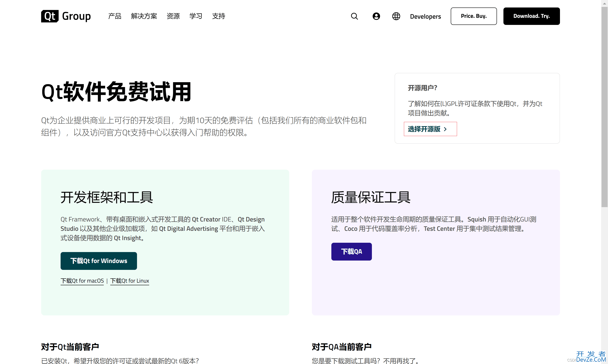Open the search magnifier icon
This screenshot has width=608, height=364.
354,16
